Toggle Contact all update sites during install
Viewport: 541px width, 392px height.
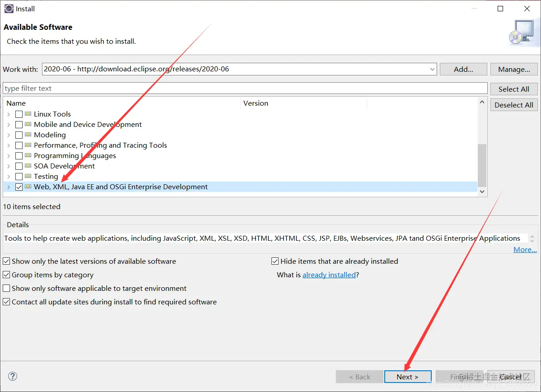(6, 302)
